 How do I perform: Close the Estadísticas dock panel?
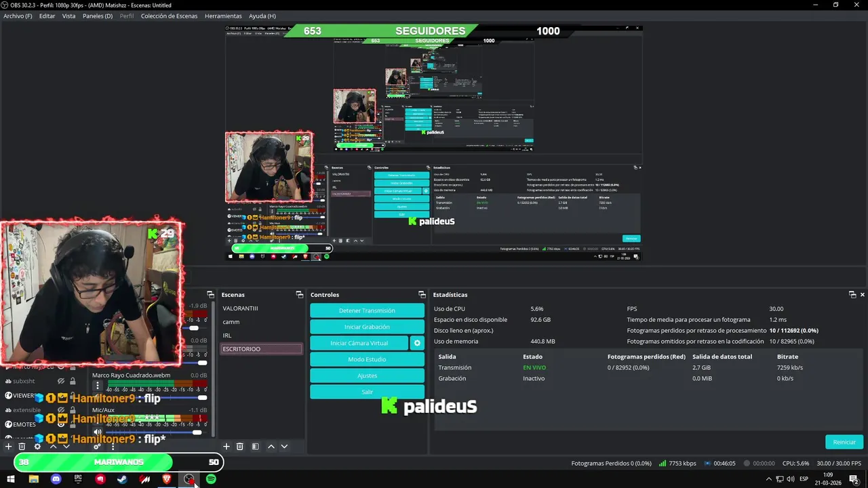(x=863, y=295)
